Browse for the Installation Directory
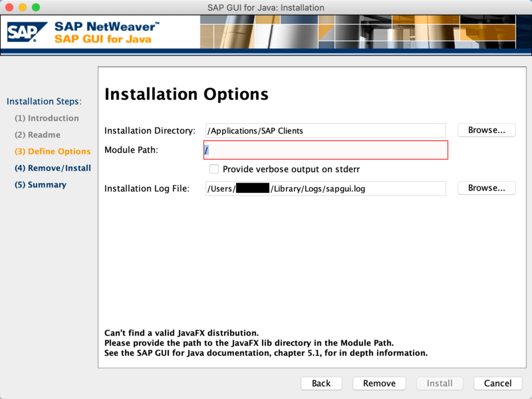 coord(487,130)
